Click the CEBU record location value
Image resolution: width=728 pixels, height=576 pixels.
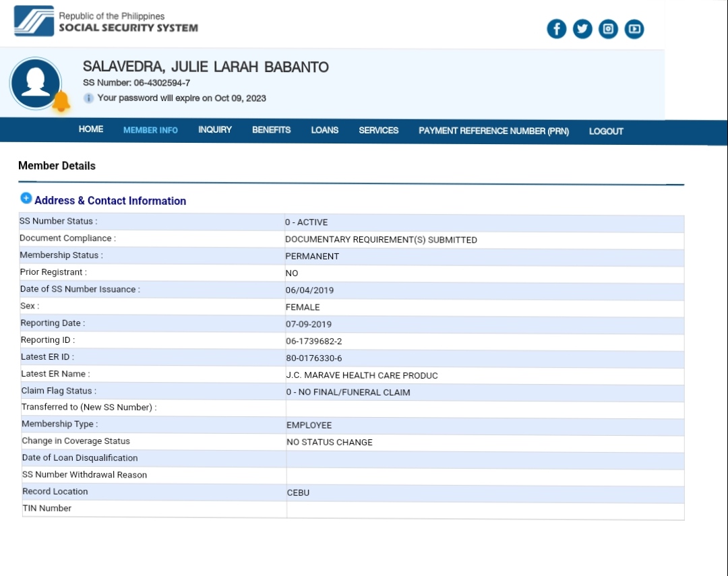pyautogui.click(x=298, y=492)
